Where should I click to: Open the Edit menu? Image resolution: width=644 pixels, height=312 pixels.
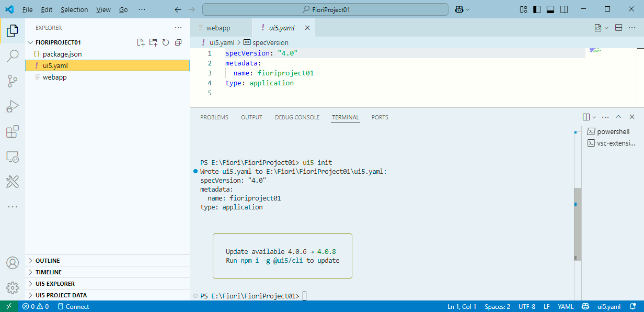pyautogui.click(x=47, y=9)
